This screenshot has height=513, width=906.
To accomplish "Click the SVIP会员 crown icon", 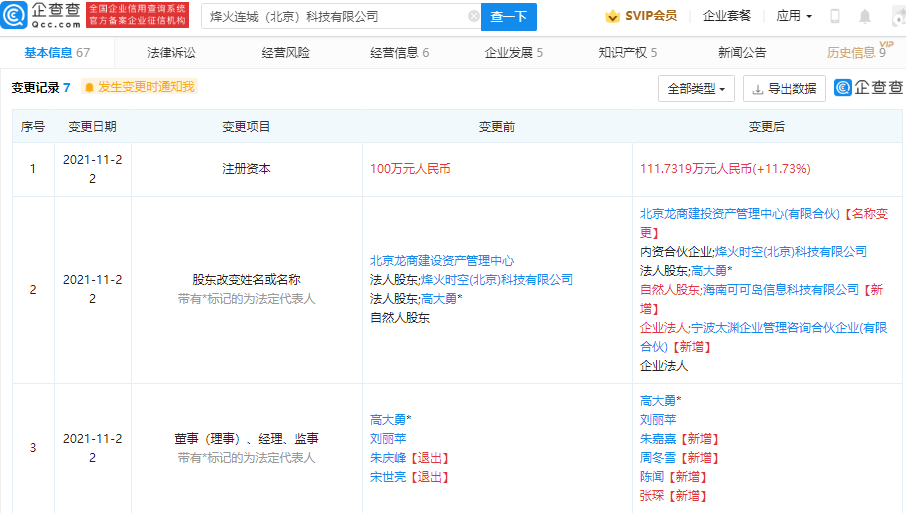I will pos(612,16).
